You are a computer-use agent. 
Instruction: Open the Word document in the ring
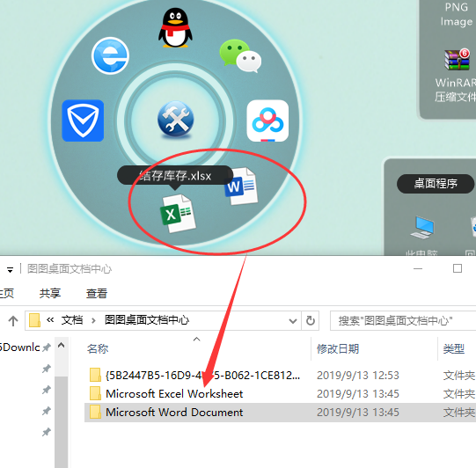[x=241, y=186]
